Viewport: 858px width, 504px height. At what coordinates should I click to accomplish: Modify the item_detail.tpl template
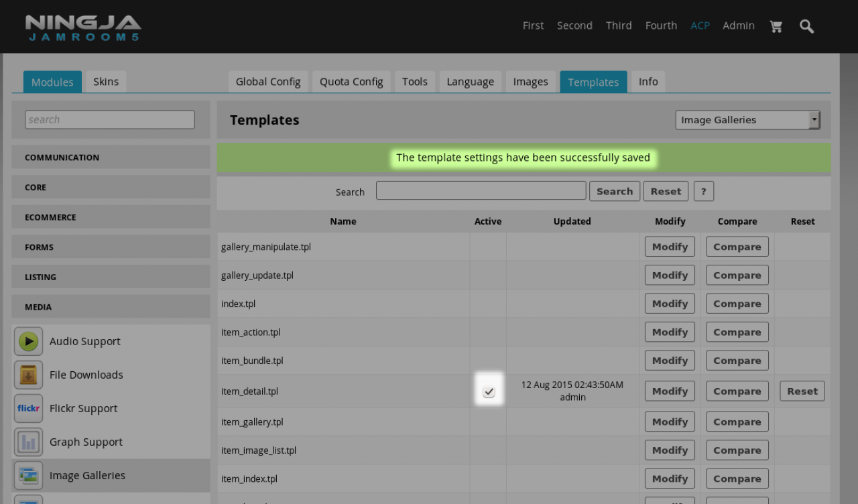670,391
